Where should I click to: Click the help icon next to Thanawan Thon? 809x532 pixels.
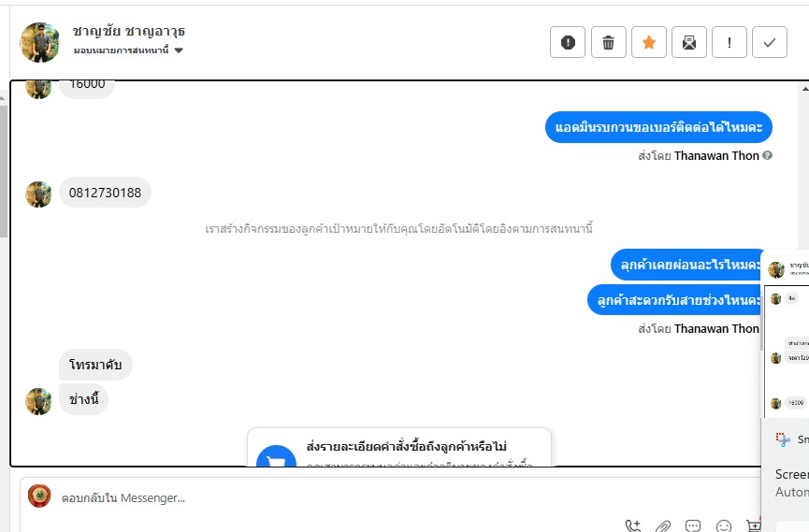[767, 155]
